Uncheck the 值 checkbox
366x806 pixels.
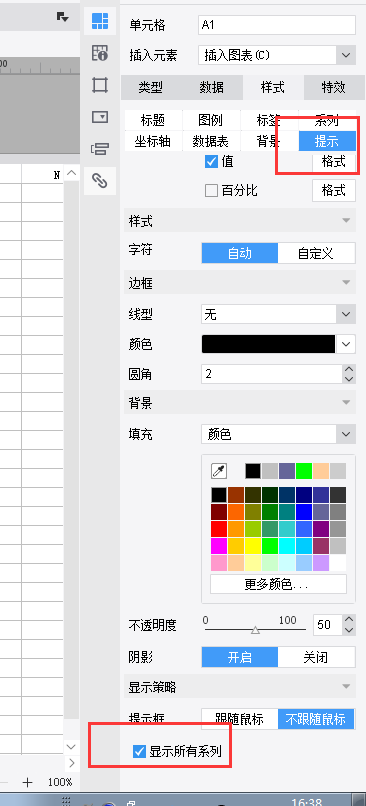(x=211, y=161)
